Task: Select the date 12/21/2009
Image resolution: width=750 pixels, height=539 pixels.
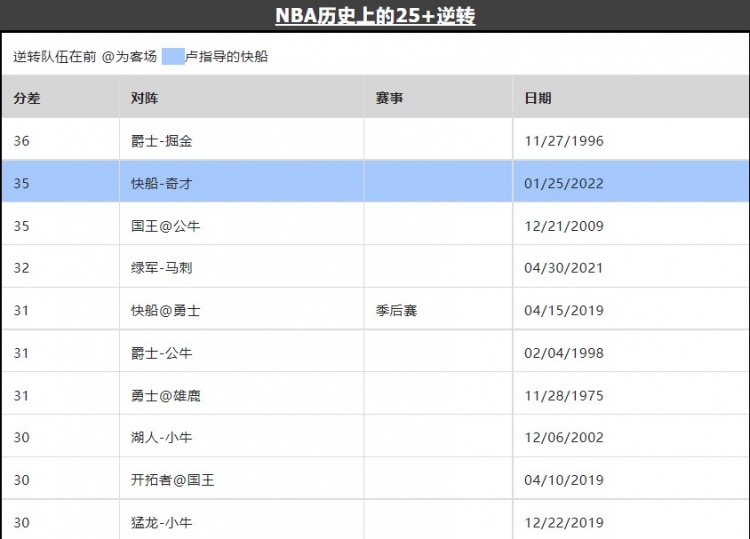Action: [564, 226]
